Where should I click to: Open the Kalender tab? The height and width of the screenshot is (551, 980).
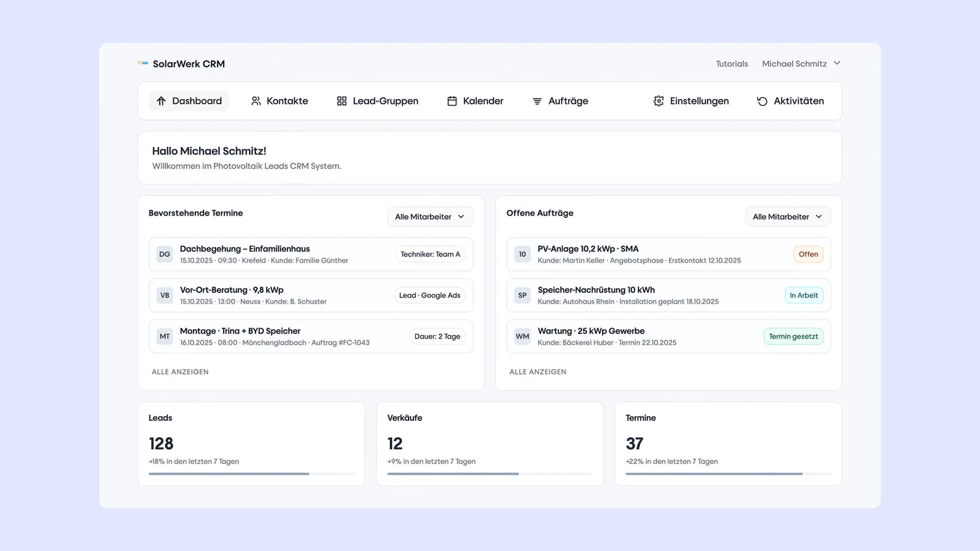click(x=475, y=101)
